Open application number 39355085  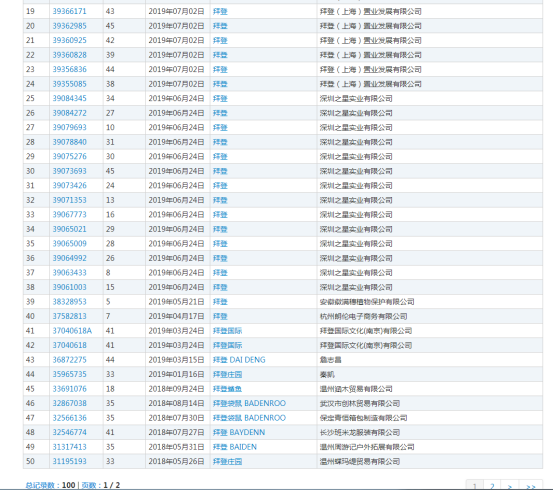point(69,84)
